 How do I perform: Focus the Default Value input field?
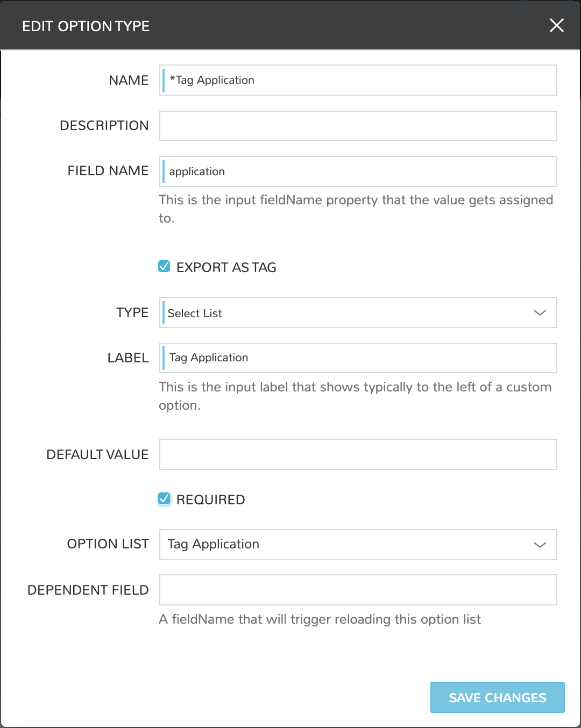click(x=358, y=454)
